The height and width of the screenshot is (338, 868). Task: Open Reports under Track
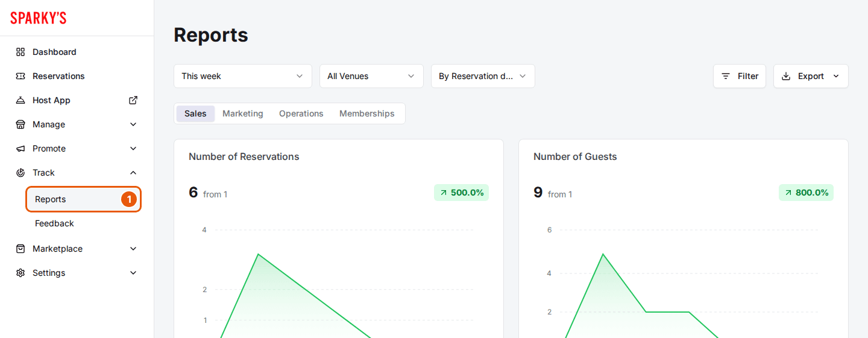tap(83, 199)
